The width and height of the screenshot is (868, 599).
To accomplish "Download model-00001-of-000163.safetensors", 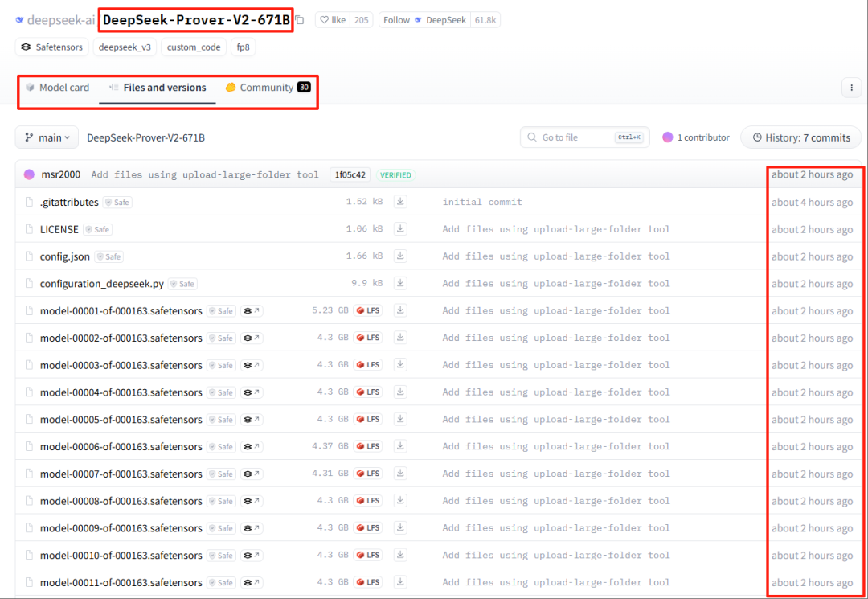I will click(400, 310).
